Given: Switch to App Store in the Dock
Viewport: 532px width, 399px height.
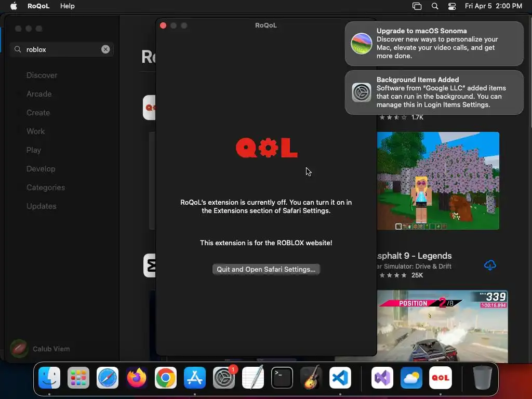Looking at the screenshot, I should click(195, 377).
